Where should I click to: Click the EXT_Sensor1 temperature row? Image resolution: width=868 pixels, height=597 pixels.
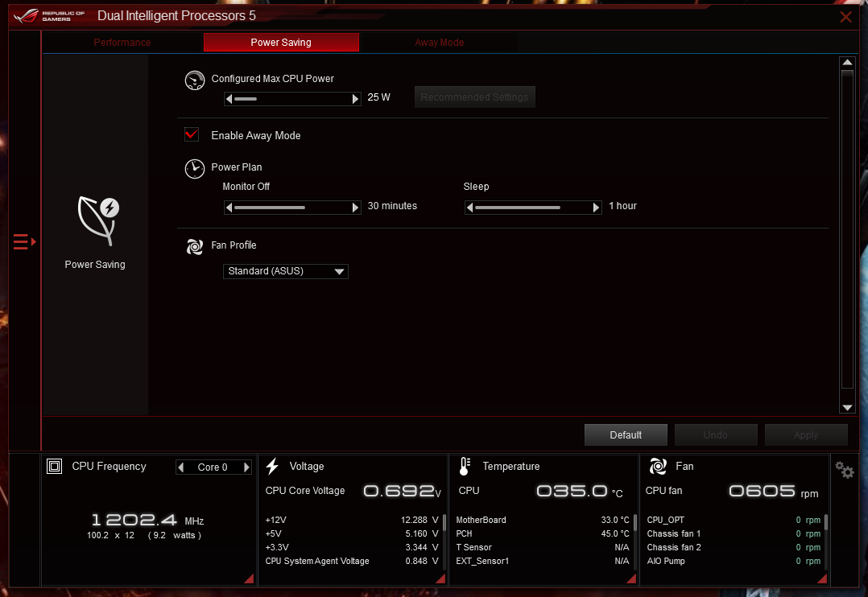click(543, 561)
